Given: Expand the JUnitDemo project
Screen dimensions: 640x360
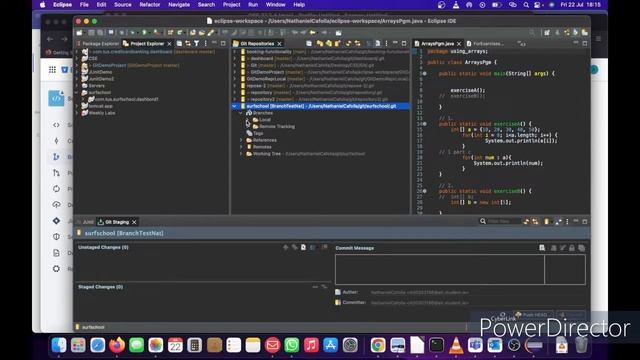Looking at the screenshot, I should (x=77, y=72).
